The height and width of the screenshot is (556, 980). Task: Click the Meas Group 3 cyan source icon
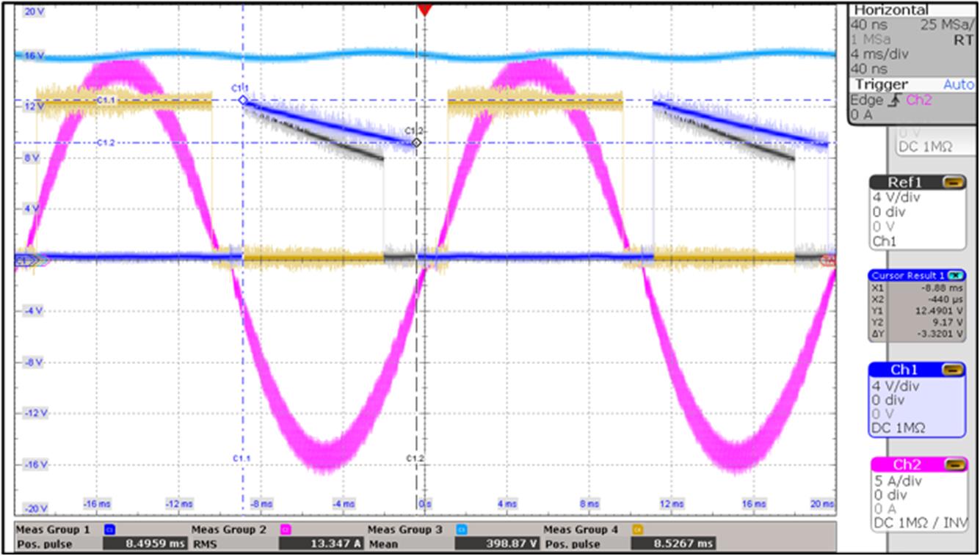click(462, 529)
